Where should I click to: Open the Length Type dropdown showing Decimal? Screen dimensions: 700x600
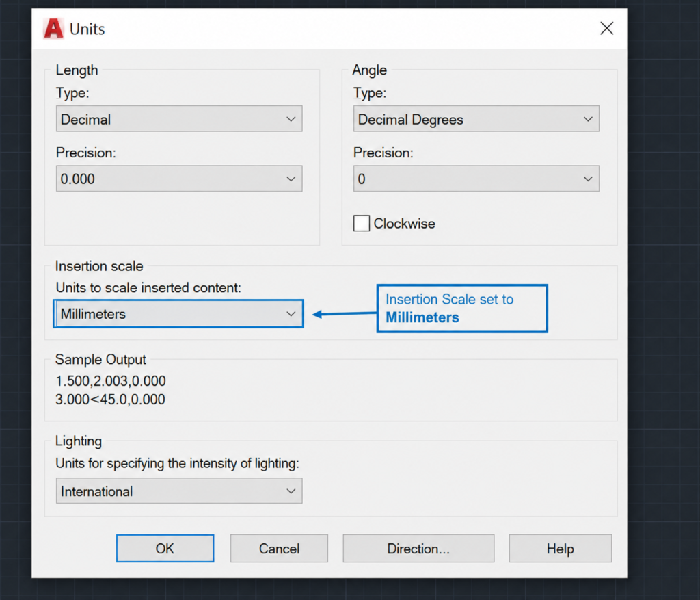179,119
